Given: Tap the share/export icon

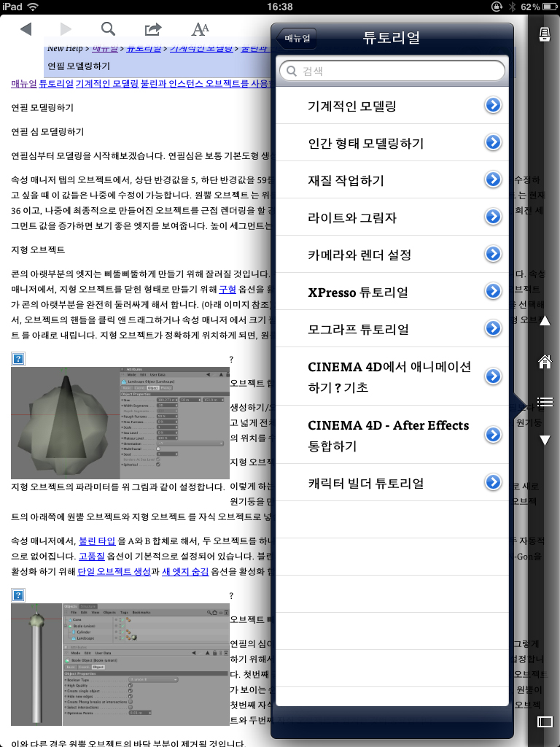Looking at the screenshot, I should 153,29.
